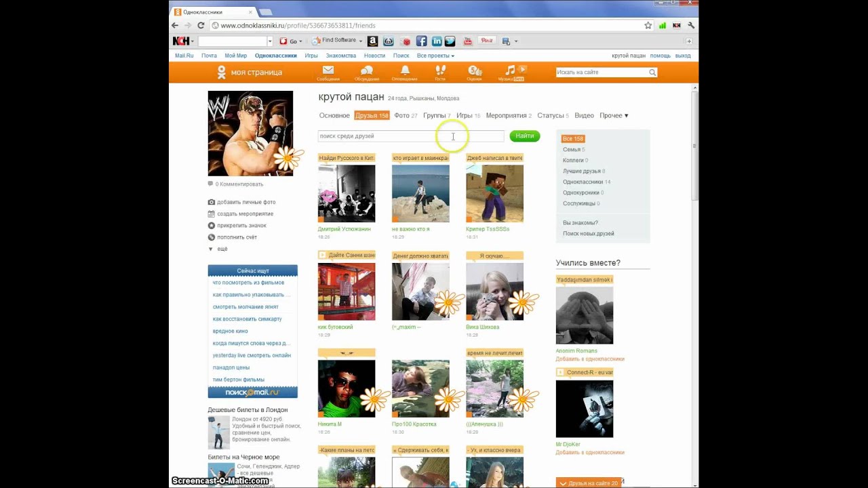Reload the page in browser
868x488 pixels.
point(201,25)
